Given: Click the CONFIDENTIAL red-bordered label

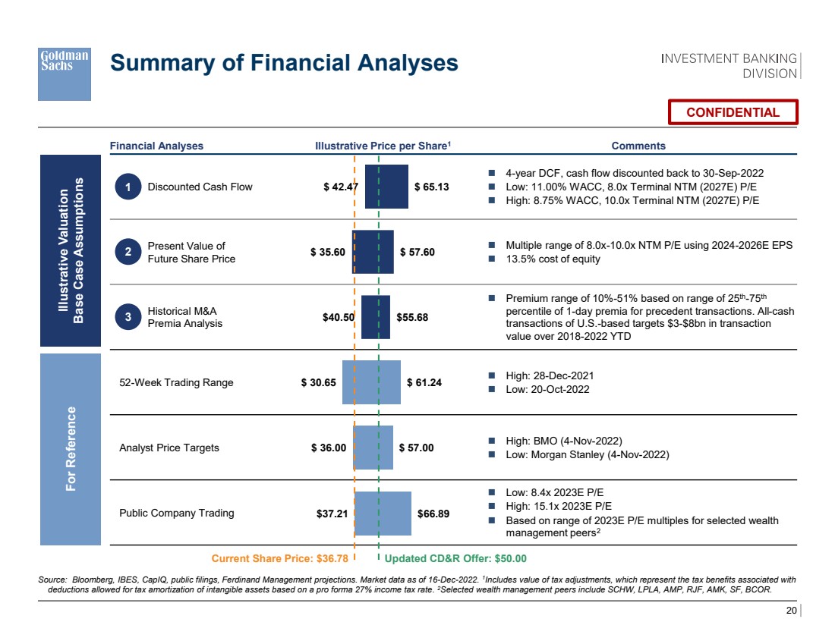Looking at the screenshot, I should 733,112.
